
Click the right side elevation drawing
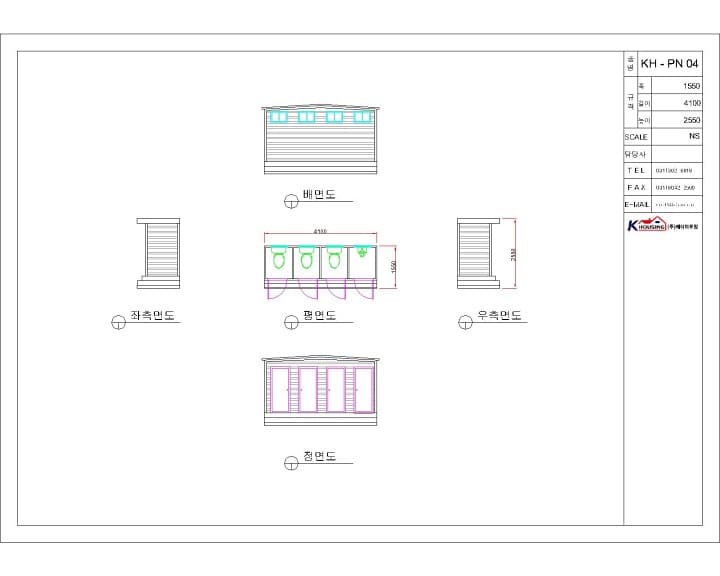click(478, 254)
